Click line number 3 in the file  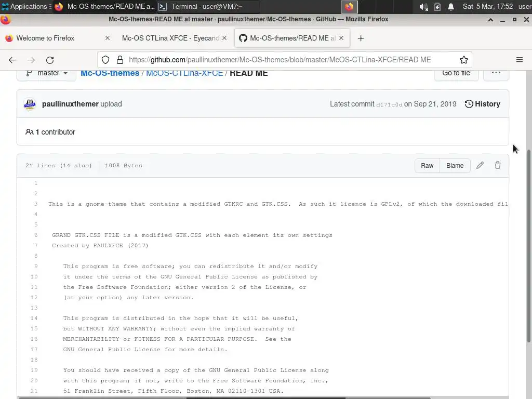[x=36, y=204]
